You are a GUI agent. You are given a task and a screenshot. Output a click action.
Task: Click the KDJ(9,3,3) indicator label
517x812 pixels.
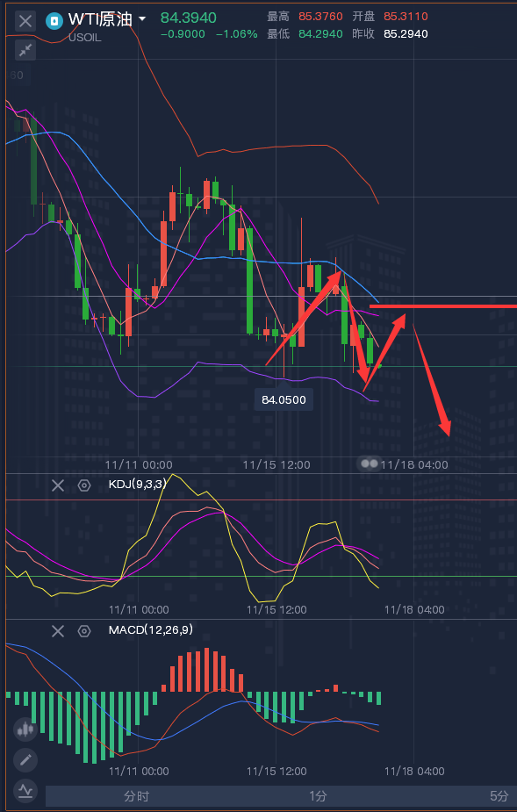pyautogui.click(x=137, y=485)
